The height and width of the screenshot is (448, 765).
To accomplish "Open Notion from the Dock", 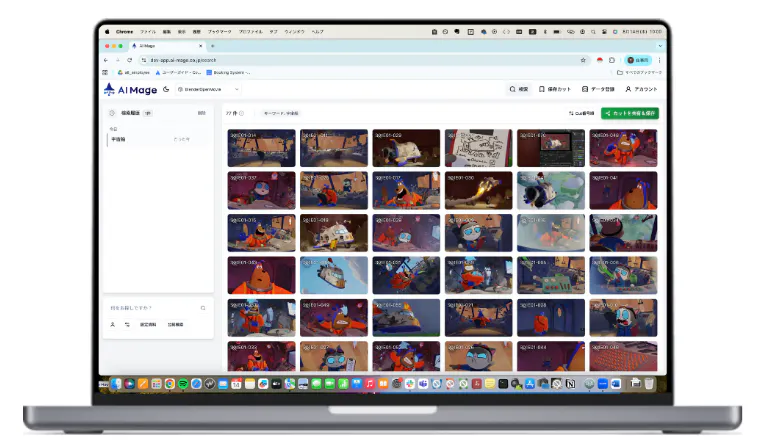I will pyautogui.click(x=570, y=384).
